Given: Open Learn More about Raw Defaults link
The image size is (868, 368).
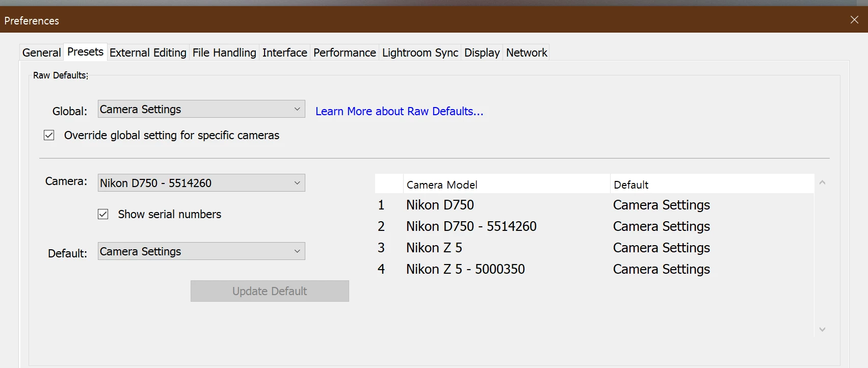Looking at the screenshot, I should point(399,111).
